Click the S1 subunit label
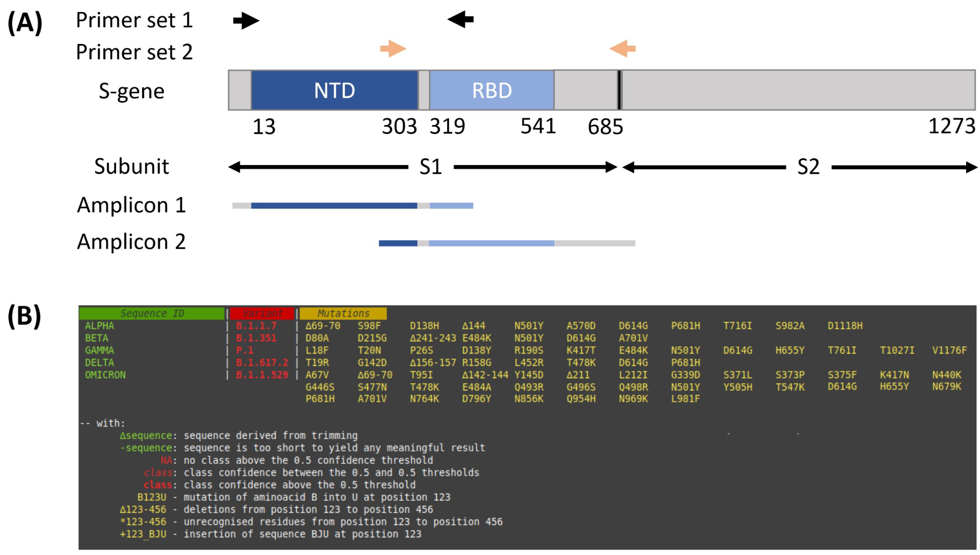The width and height of the screenshot is (980, 555). (430, 167)
